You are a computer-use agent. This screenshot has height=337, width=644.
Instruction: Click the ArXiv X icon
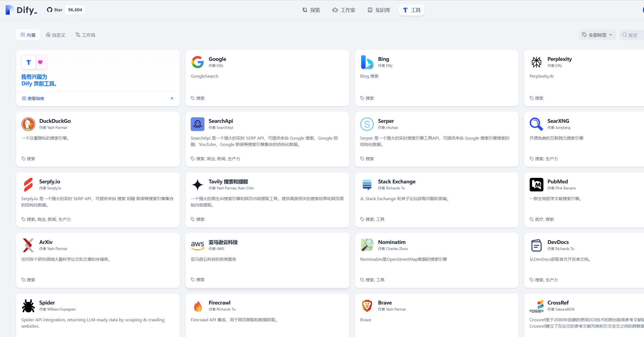(28, 245)
